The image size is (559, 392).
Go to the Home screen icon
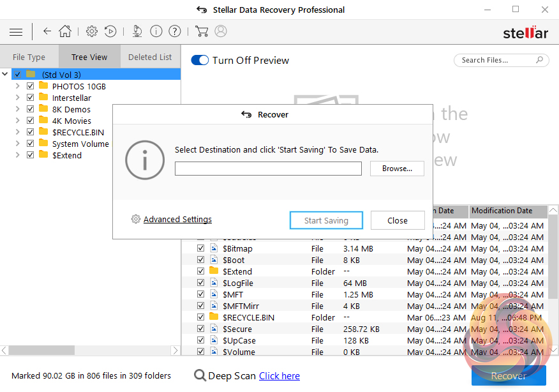point(65,31)
